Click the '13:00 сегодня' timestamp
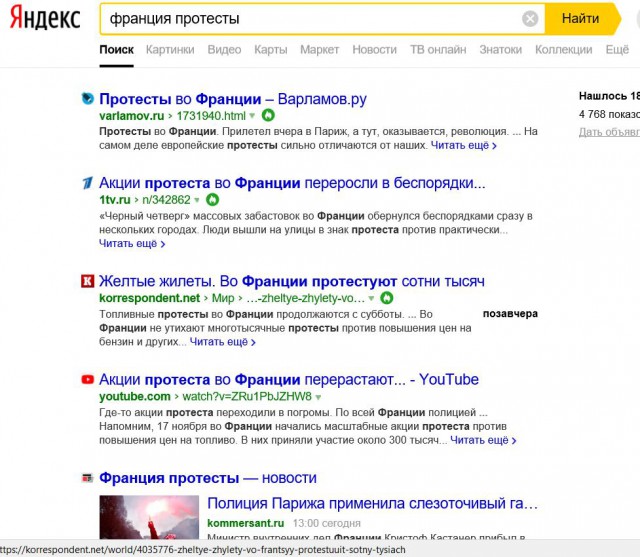 point(327,523)
